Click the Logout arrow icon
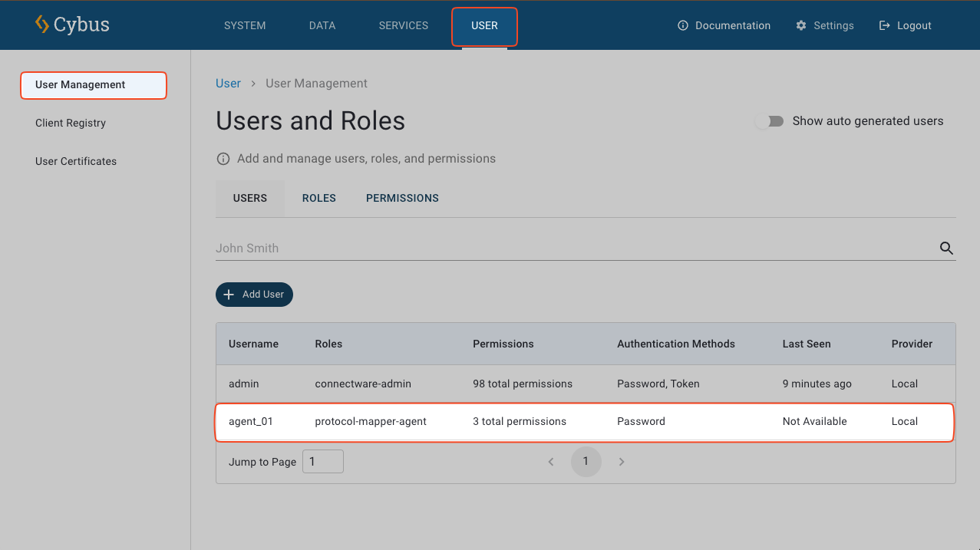 click(885, 25)
